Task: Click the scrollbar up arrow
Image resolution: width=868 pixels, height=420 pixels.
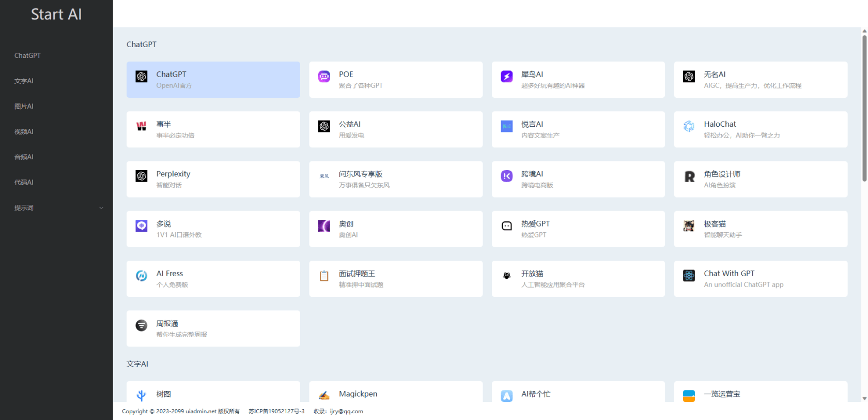Action: pyautogui.click(x=864, y=31)
